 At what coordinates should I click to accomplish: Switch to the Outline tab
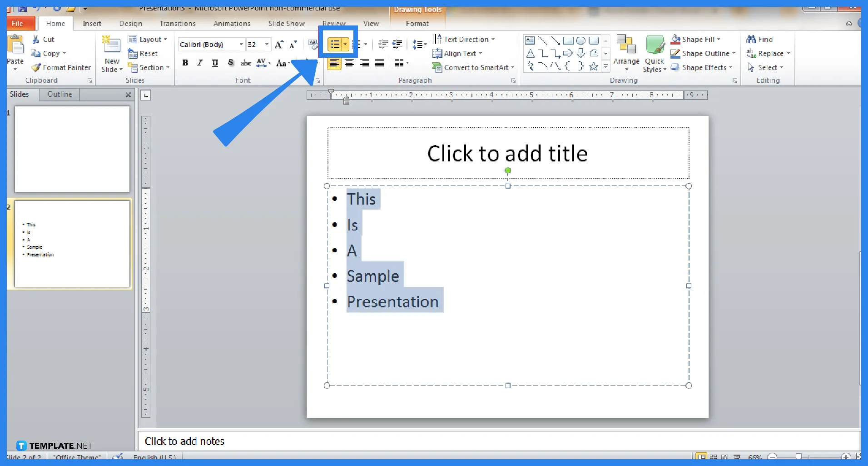click(59, 94)
